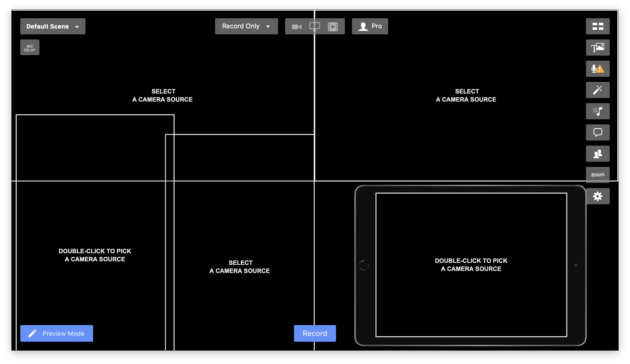The image size is (630, 364).
Task: Open the chat comments bubble icon
Action: (x=598, y=132)
